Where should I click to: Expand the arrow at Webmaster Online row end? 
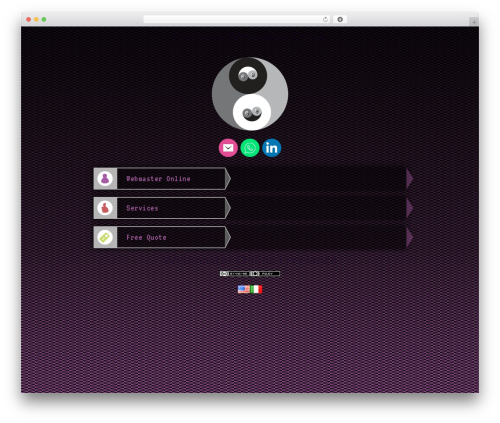pyautogui.click(x=410, y=179)
